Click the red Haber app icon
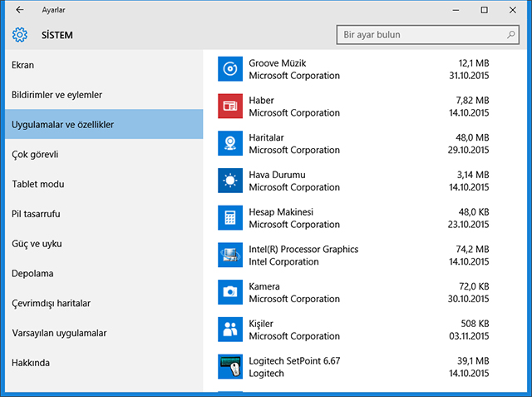The height and width of the screenshot is (397, 532). click(x=230, y=106)
